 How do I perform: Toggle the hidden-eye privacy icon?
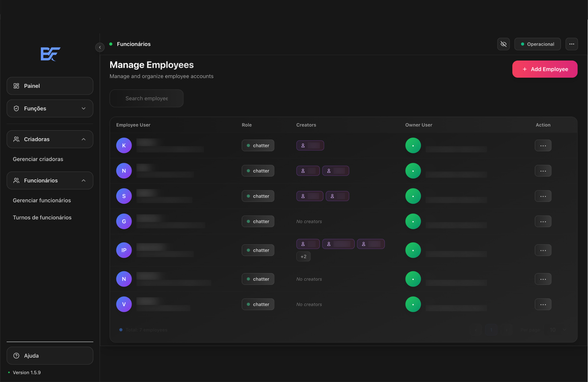[x=503, y=44]
